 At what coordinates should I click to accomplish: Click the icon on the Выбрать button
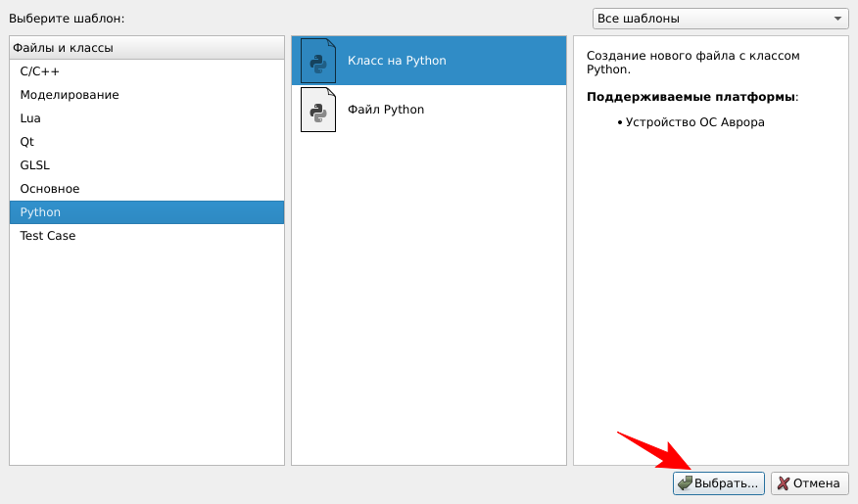pyautogui.click(x=685, y=483)
